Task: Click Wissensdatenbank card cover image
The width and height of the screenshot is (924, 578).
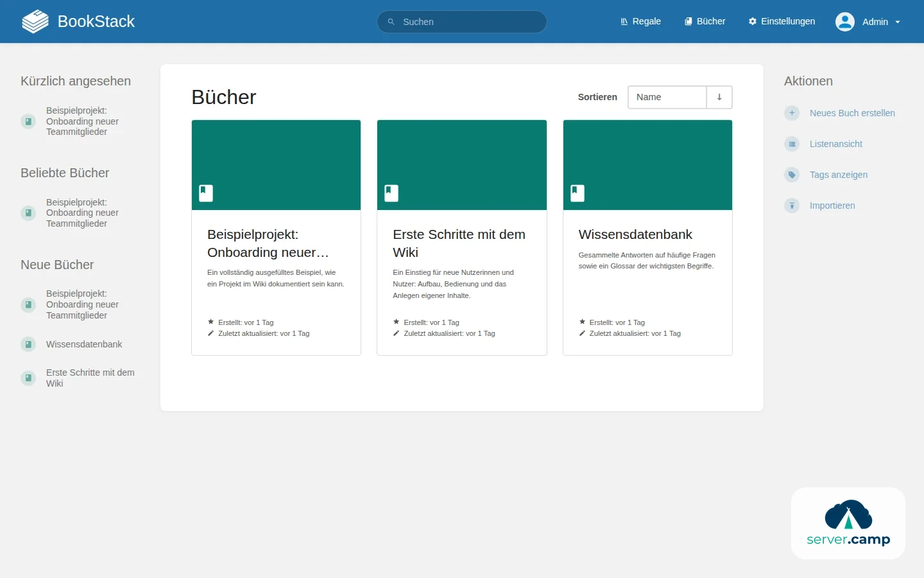Action: [x=647, y=165]
